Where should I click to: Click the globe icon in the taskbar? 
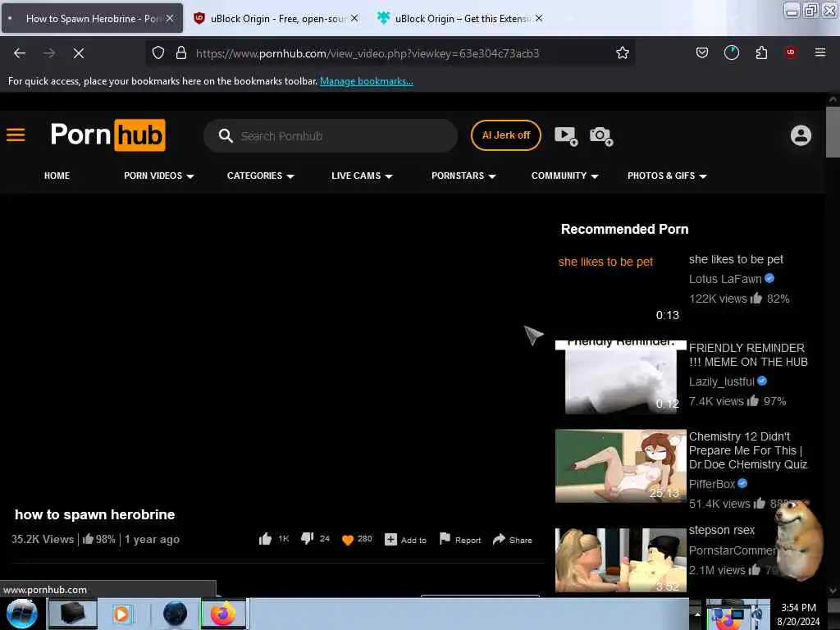click(x=175, y=614)
